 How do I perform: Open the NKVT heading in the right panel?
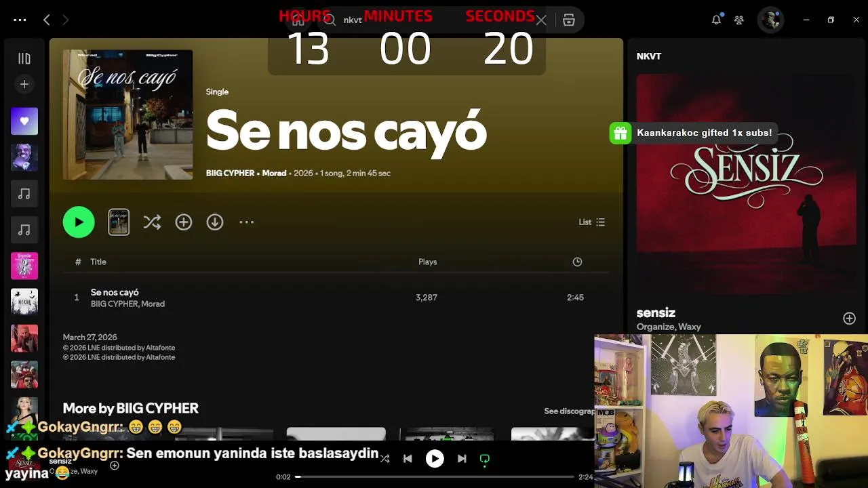point(649,56)
